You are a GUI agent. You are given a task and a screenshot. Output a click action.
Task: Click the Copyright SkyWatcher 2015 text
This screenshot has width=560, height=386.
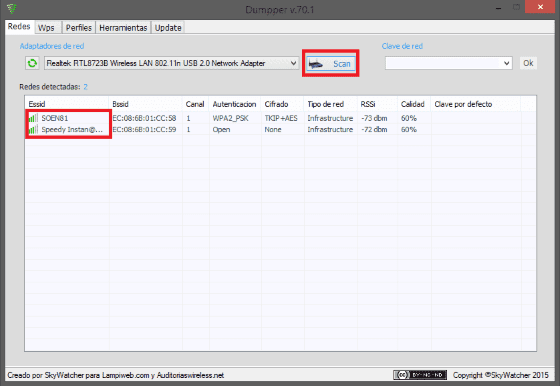(x=501, y=375)
